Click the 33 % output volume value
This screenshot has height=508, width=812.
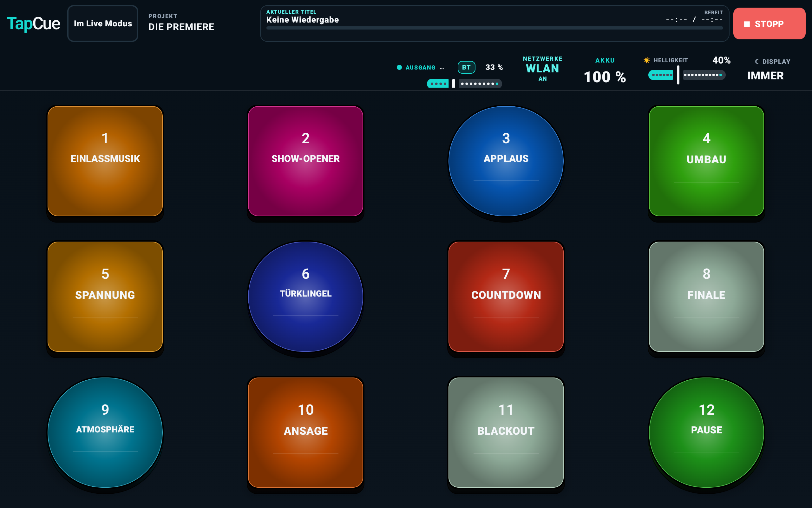(x=494, y=67)
